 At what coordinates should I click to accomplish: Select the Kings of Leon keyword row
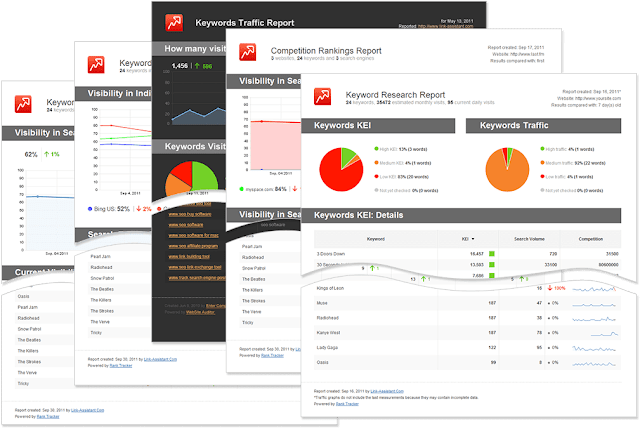click(x=467, y=288)
